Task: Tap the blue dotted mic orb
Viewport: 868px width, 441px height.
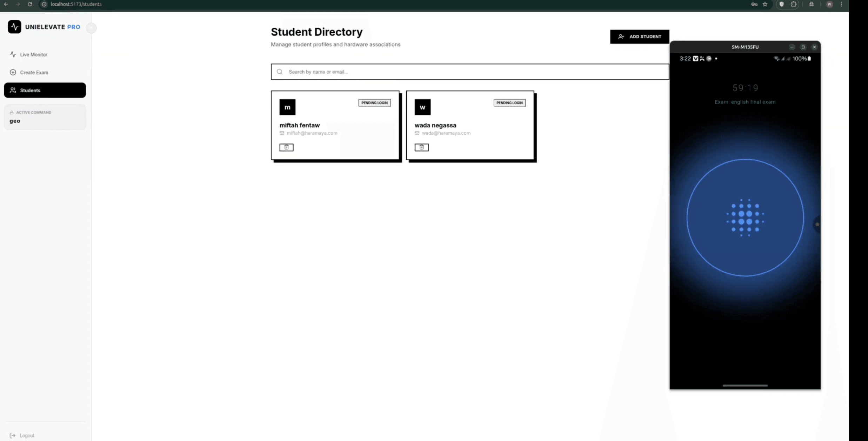Action: (745, 218)
